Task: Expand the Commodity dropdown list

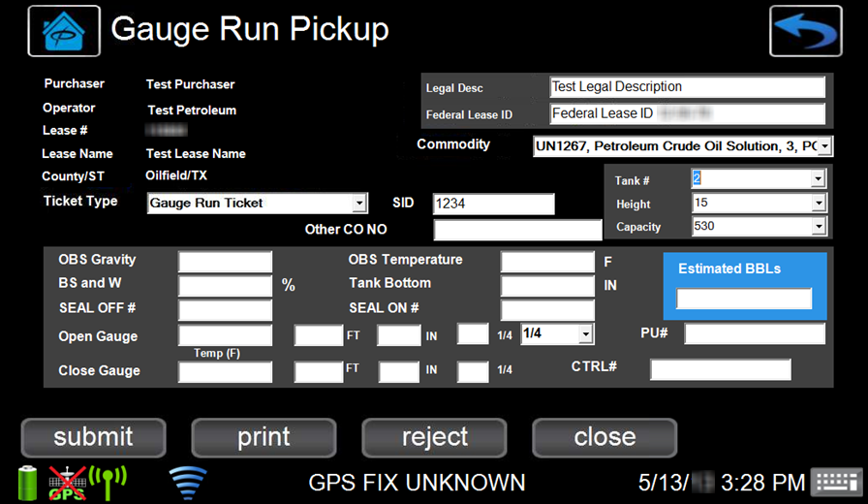Action: (824, 146)
